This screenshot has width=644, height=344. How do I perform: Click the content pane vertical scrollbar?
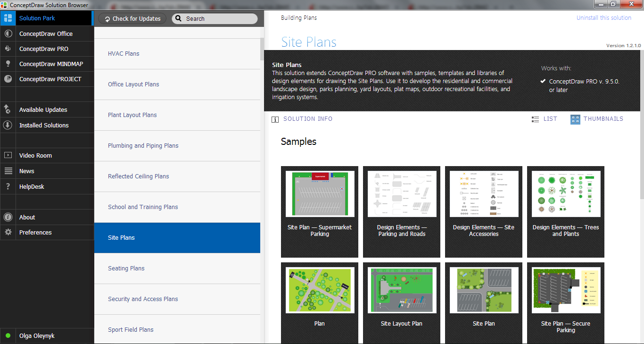(642, 125)
